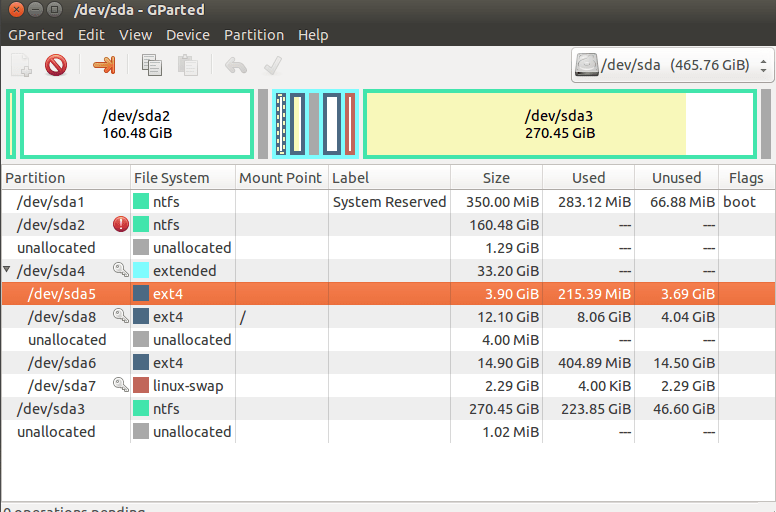This screenshot has height=512, width=776.
Task: Click the Delete partition red icon
Action: [x=56, y=65]
